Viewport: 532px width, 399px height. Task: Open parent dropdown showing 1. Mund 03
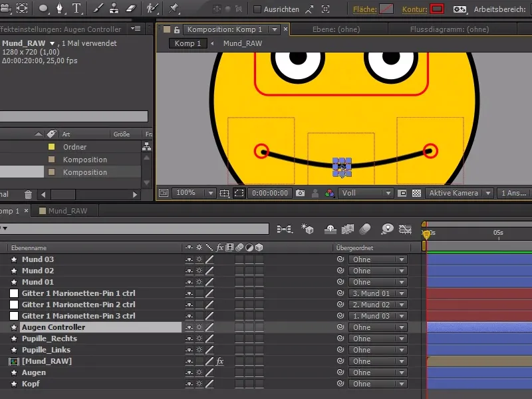[378, 317]
